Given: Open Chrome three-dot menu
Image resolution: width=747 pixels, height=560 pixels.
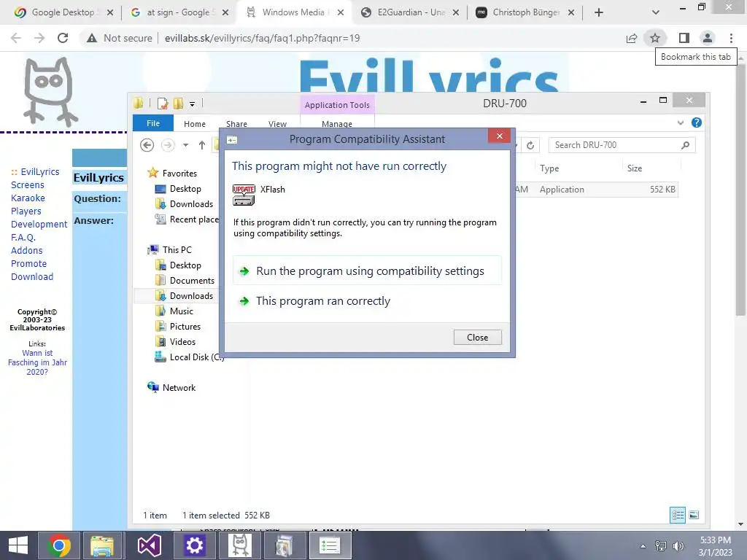Looking at the screenshot, I should [x=731, y=38].
